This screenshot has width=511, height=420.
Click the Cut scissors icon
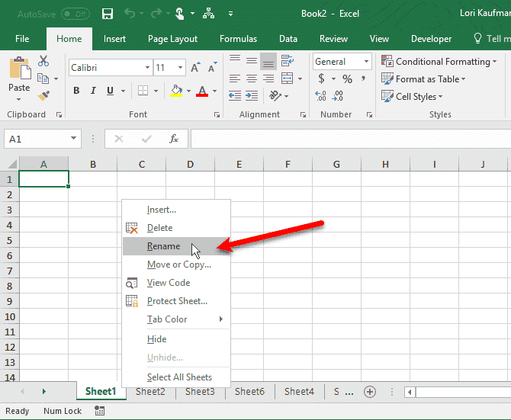pyautogui.click(x=43, y=62)
